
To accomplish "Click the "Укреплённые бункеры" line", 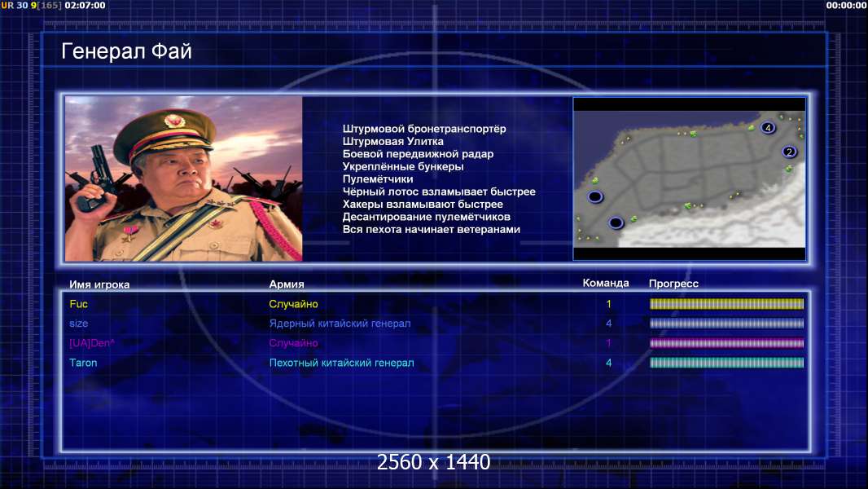I will click(403, 166).
